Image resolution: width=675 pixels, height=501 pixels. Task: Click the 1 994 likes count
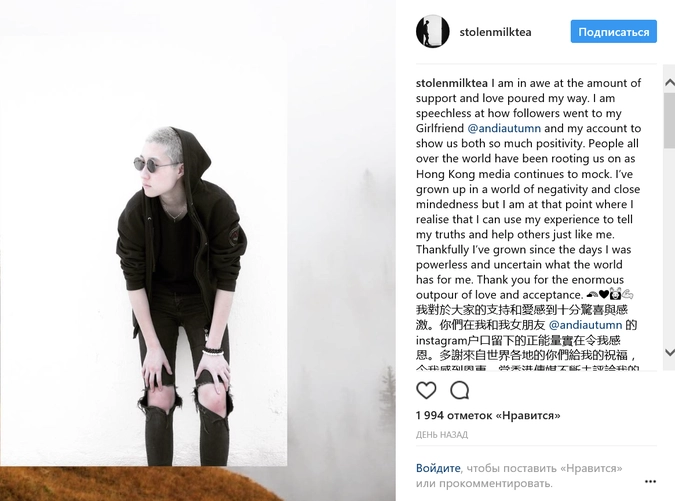488,415
